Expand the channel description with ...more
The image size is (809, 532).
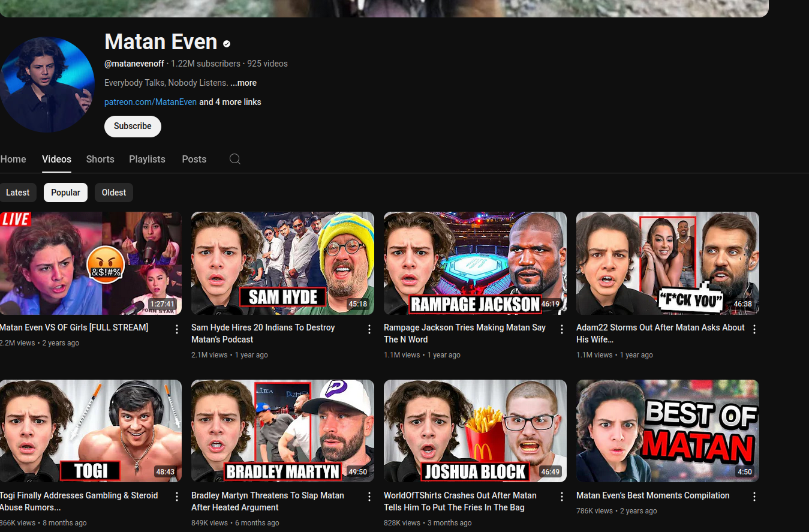[x=243, y=83]
